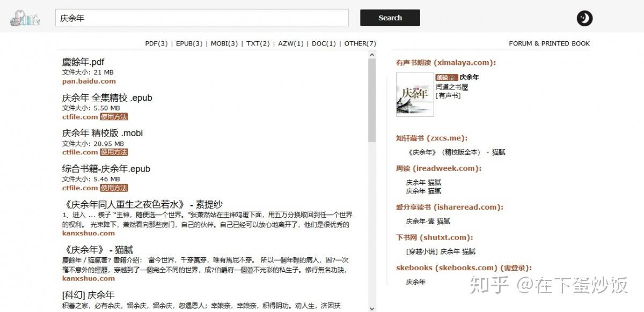
Task: Click the results list scrollbar thumb
Action: [x=372, y=101]
